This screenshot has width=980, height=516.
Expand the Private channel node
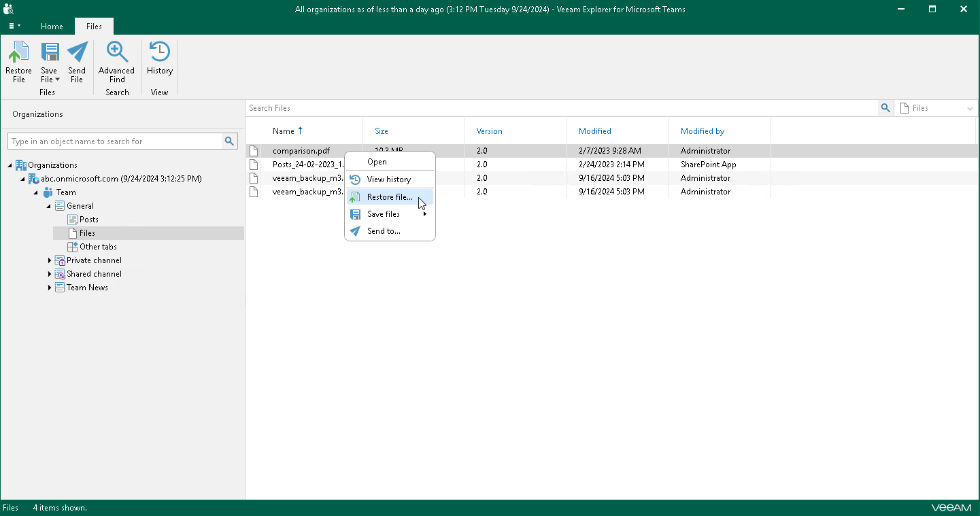pyautogui.click(x=50, y=260)
